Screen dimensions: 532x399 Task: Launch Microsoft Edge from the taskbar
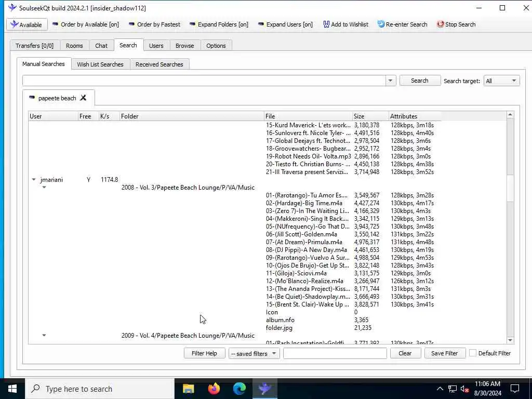(x=240, y=389)
